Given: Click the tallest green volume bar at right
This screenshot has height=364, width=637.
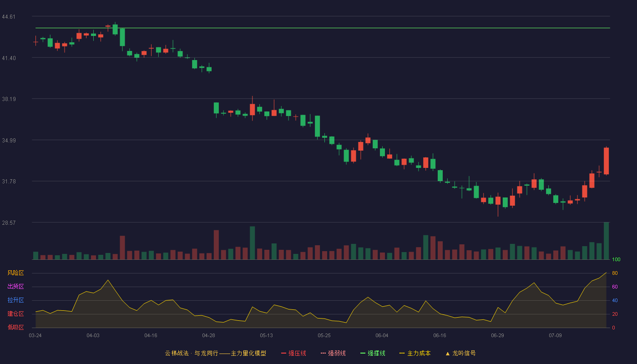Looking at the screenshot, I should pyautogui.click(x=606, y=241).
